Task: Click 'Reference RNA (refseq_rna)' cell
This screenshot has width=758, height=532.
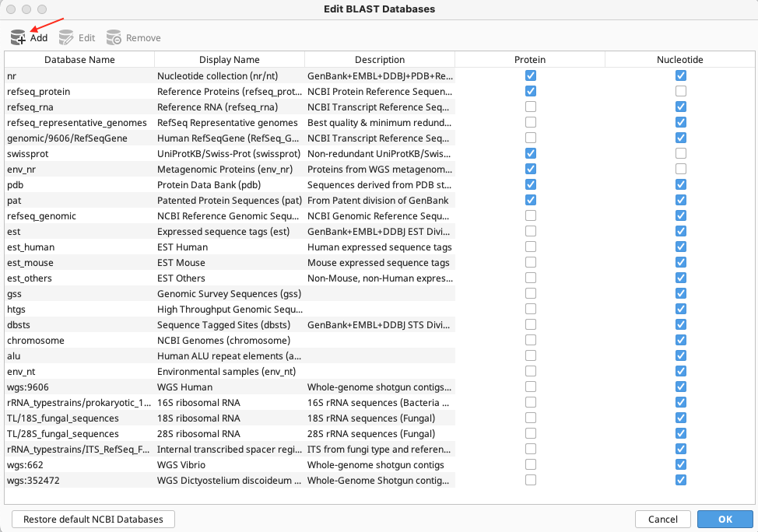Action: 230,107
